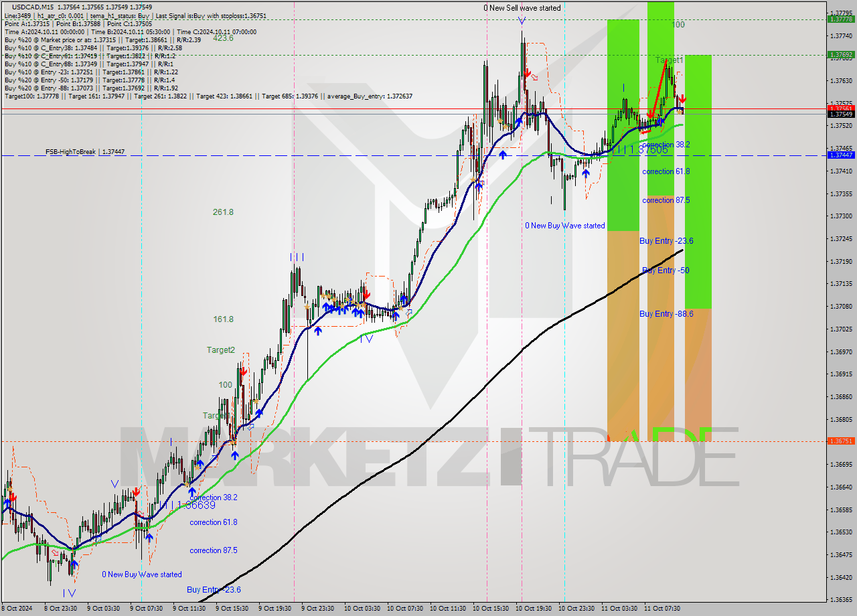Click the blue 1.37447 price tag

(841, 155)
